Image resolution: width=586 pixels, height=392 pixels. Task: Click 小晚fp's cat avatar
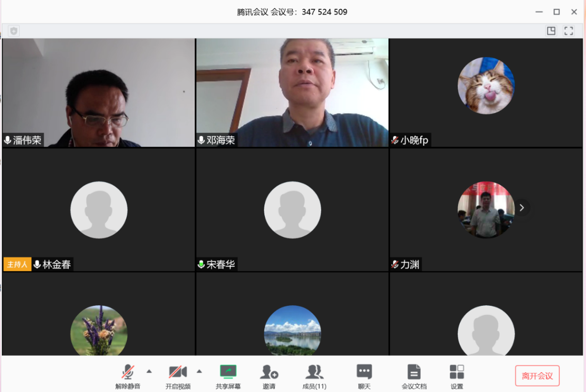(486, 86)
